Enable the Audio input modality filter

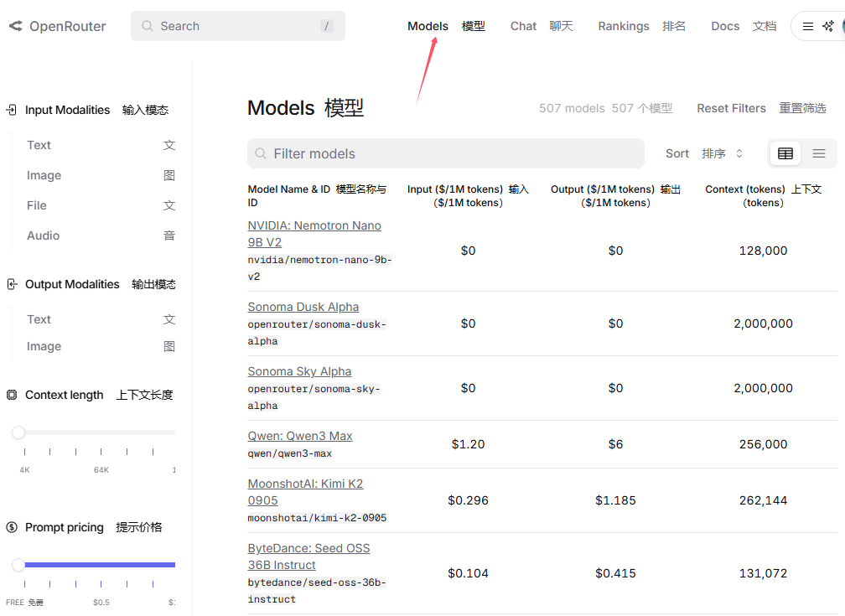tap(43, 236)
